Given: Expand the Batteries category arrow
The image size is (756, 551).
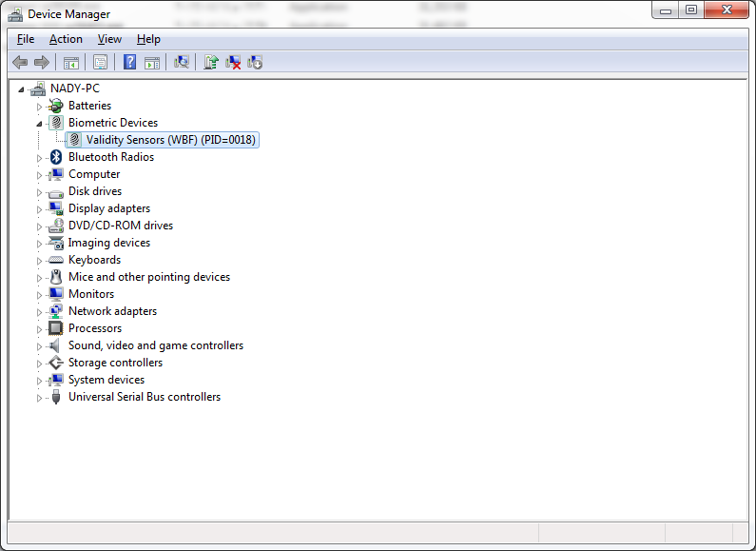Looking at the screenshot, I should coord(39,107).
